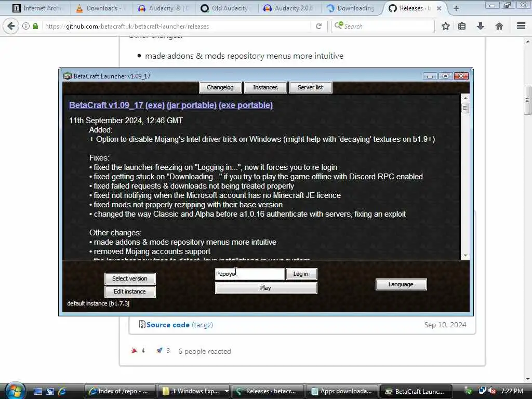
Task: Click the browser back arrow
Action: coord(11,26)
